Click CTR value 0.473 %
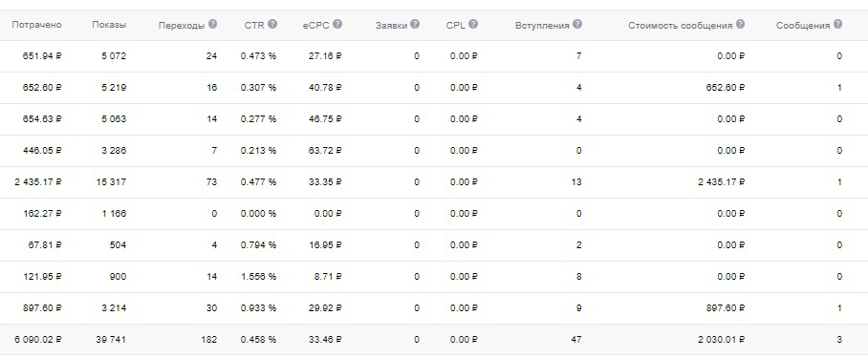The width and height of the screenshot is (868, 358). [258, 55]
